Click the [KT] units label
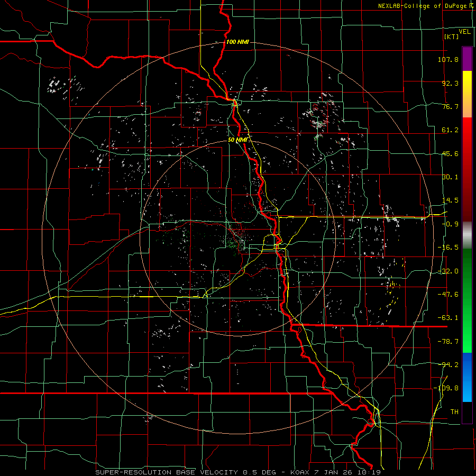This screenshot has width=476, height=476. click(451, 36)
